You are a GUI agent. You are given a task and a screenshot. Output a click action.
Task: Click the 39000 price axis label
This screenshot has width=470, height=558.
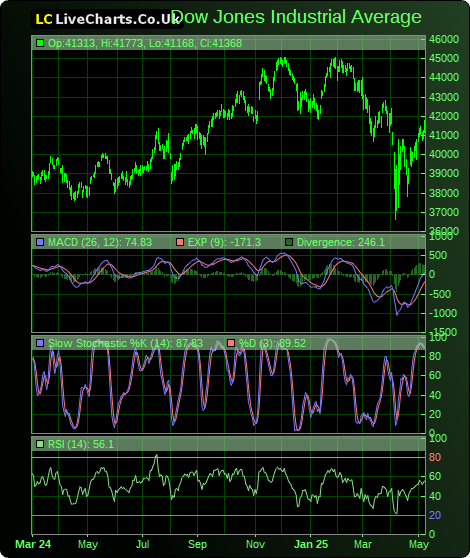tap(444, 174)
